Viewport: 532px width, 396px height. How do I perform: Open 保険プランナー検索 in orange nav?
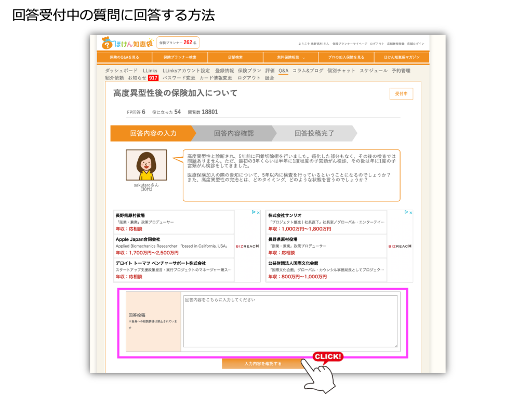pos(180,57)
